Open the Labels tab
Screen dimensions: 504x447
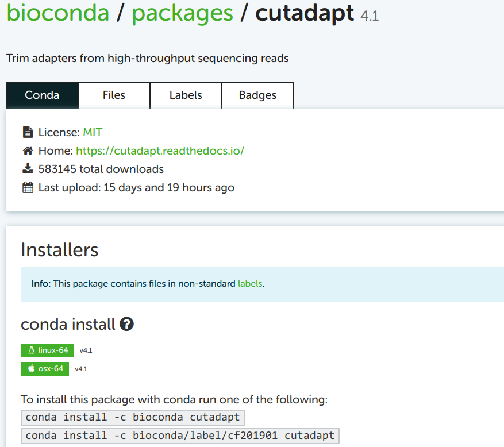[x=186, y=95]
